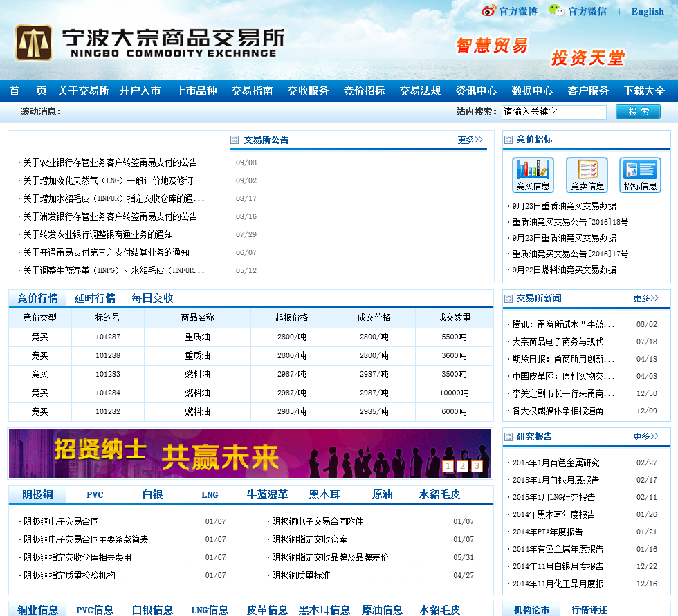
Task: Open 上市品种 navigation menu
Action: pyautogui.click(x=196, y=91)
